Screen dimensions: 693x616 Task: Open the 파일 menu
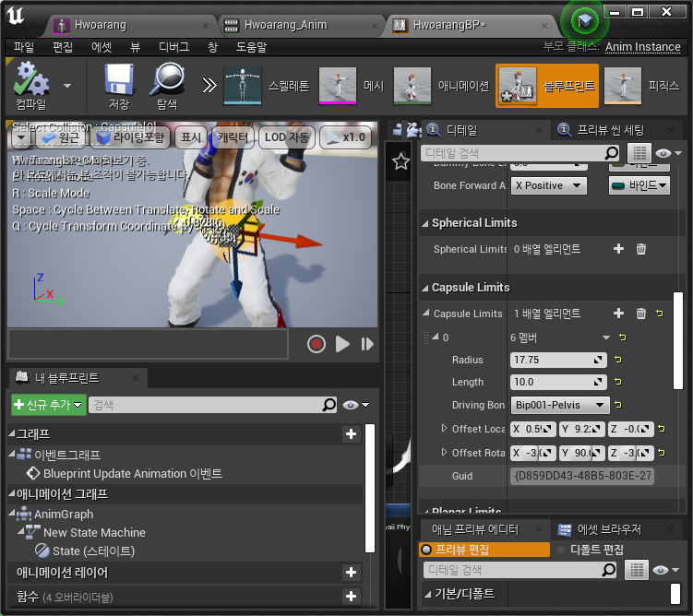[x=23, y=47]
